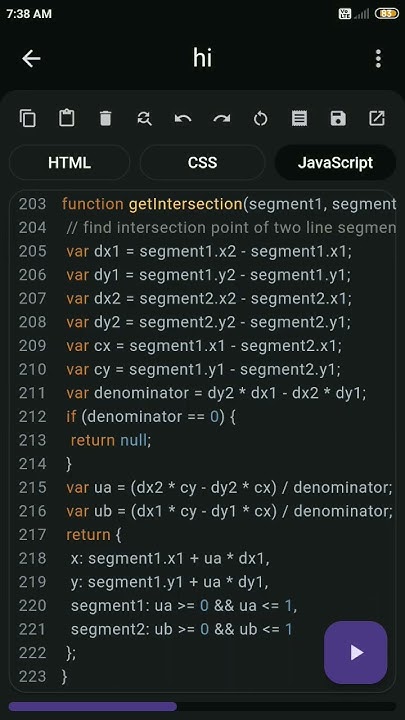
Task: Tap the circular reset icon
Action: [x=260, y=119]
